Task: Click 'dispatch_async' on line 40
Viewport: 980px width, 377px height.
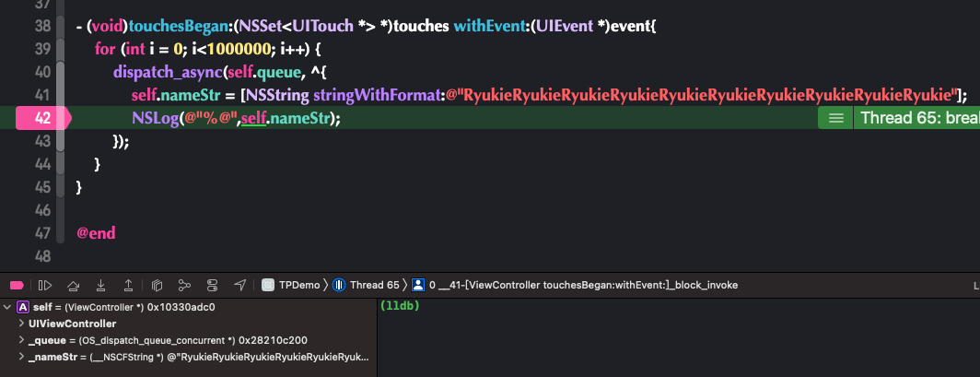Action: (168, 73)
